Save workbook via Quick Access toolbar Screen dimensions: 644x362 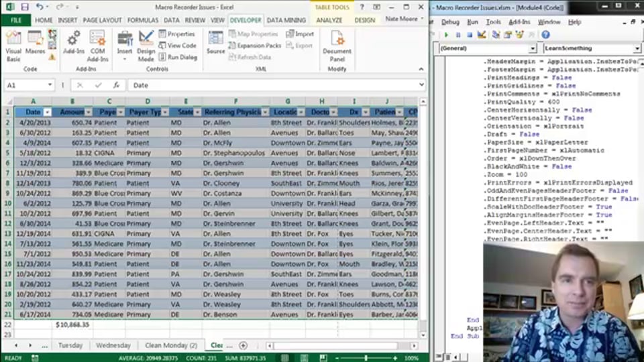(x=25, y=7)
